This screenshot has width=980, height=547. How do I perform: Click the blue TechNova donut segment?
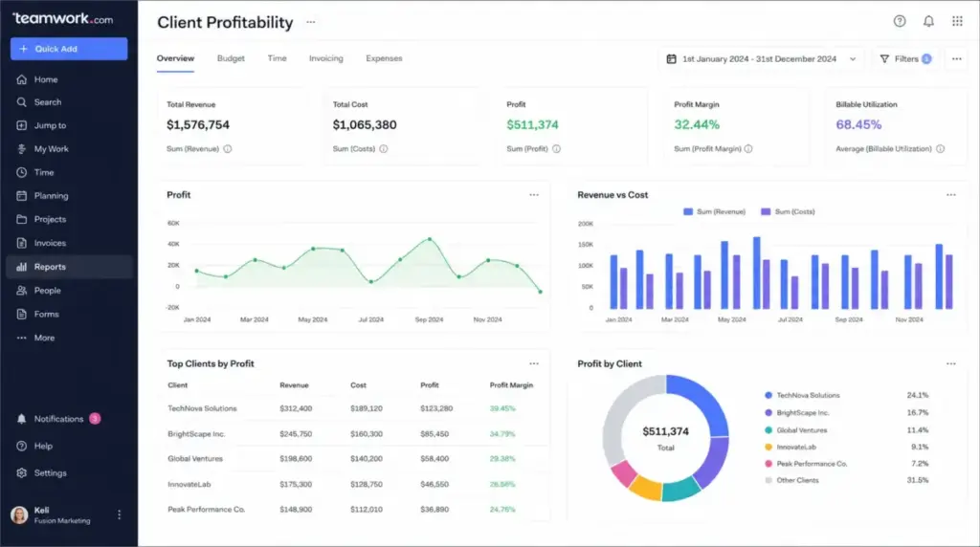coord(703,400)
